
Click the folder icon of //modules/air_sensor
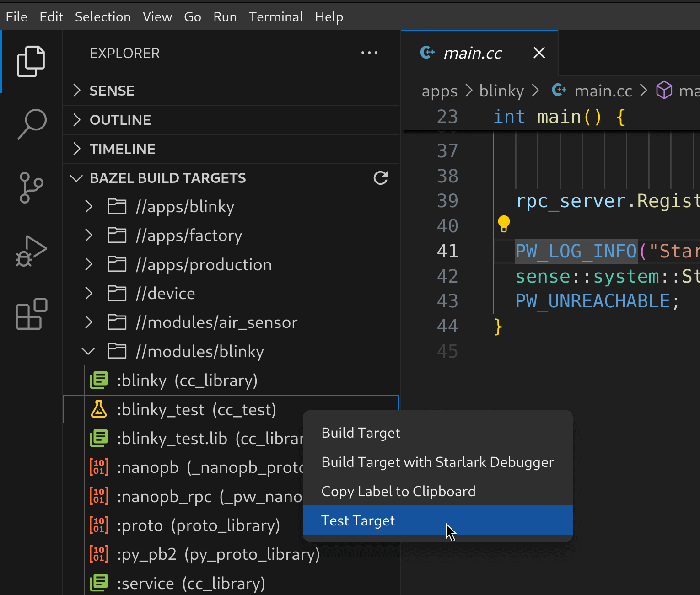[117, 322]
